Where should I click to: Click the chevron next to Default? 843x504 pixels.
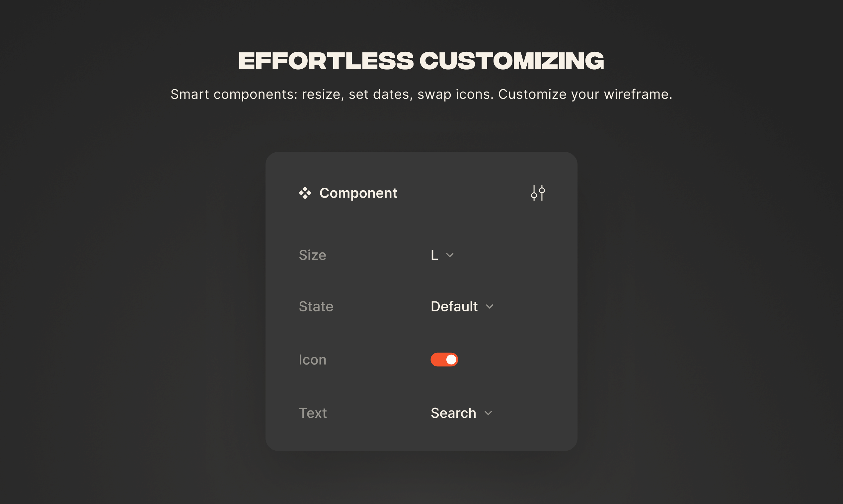click(x=490, y=306)
